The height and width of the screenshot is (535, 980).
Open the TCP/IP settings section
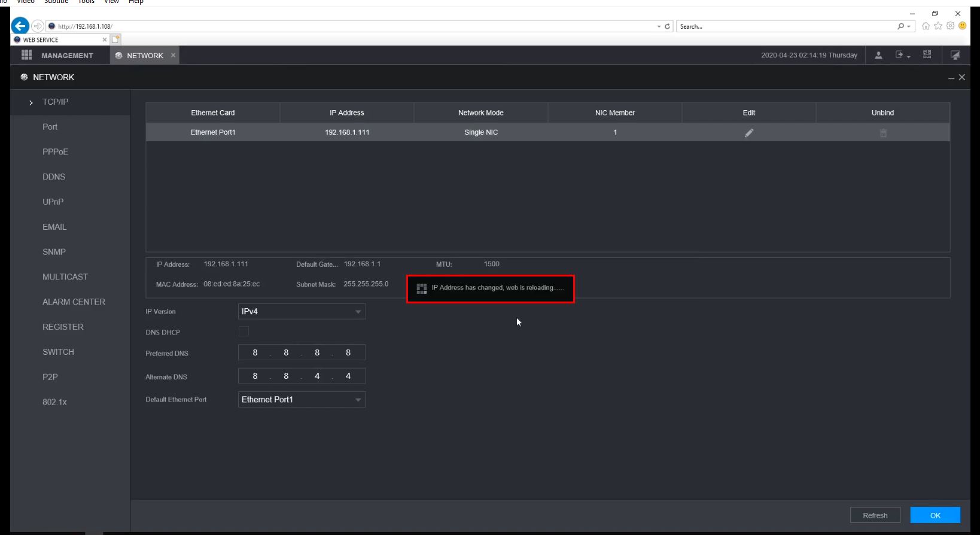pos(70,102)
